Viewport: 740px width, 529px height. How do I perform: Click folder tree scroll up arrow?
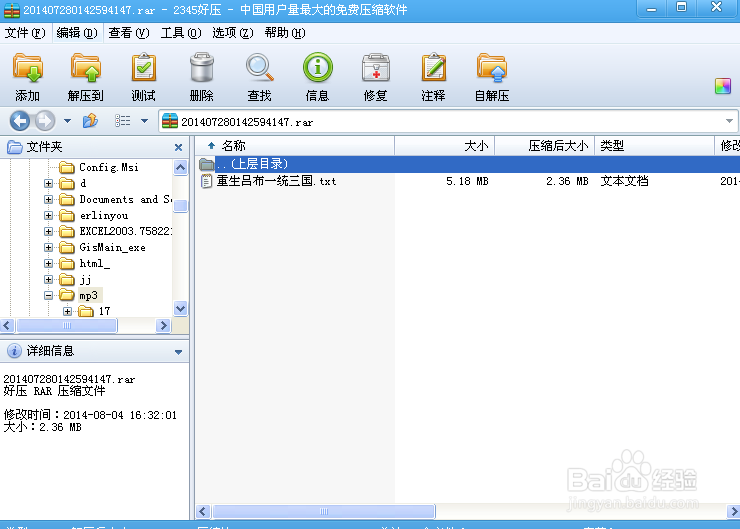pyautogui.click(x=180, y=167)
